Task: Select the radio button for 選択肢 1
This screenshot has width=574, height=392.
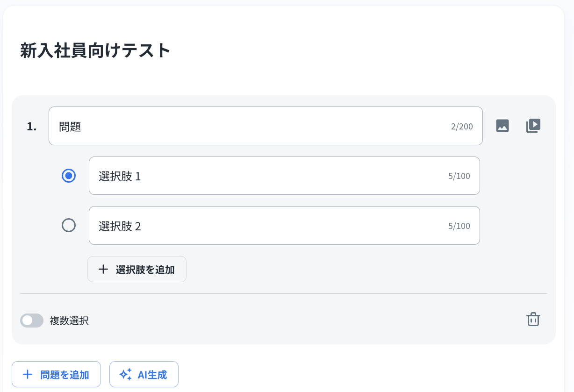Action: [x=69, y=176]
